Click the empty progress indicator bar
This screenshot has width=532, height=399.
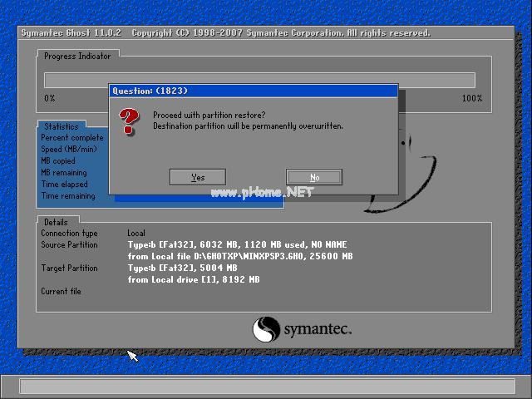259,80
